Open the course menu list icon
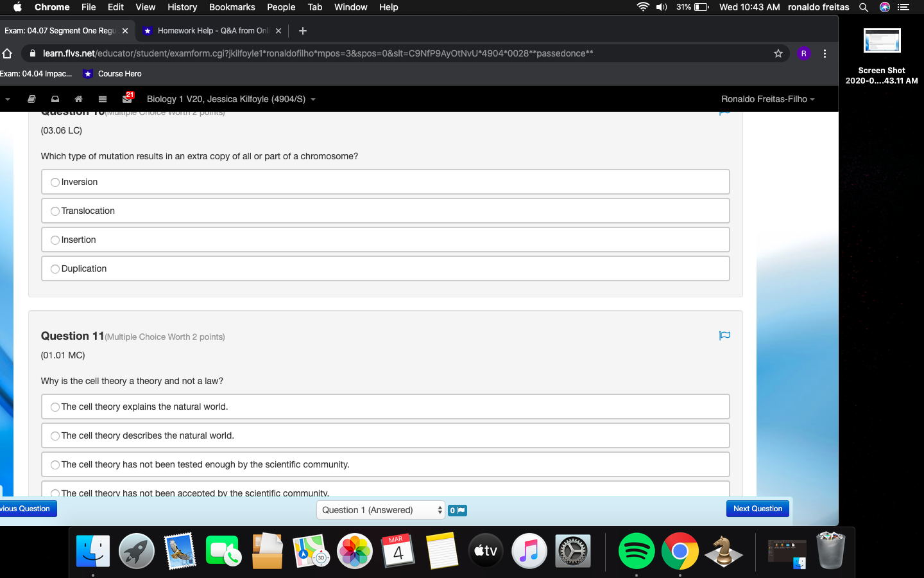Screen dimensions: 924x578 102,99
